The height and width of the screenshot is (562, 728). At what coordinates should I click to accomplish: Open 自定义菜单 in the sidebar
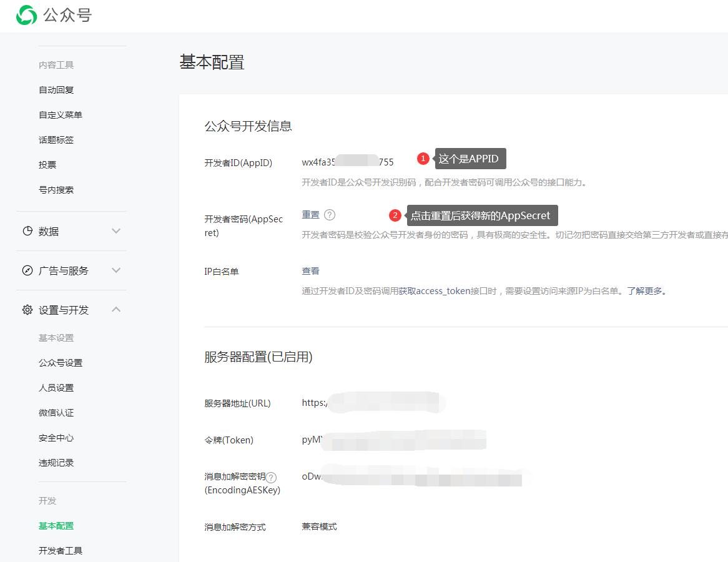[x=61, y=115]
